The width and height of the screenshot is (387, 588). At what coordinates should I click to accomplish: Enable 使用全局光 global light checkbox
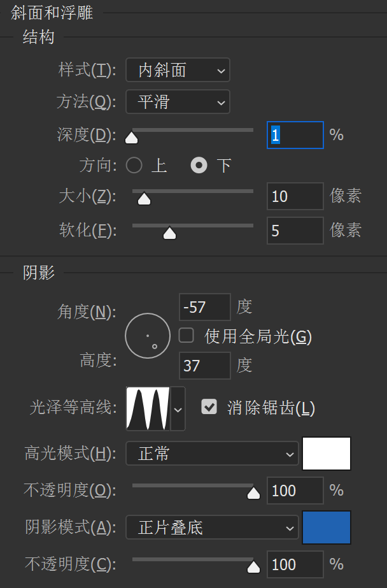(x=186, y=336)
